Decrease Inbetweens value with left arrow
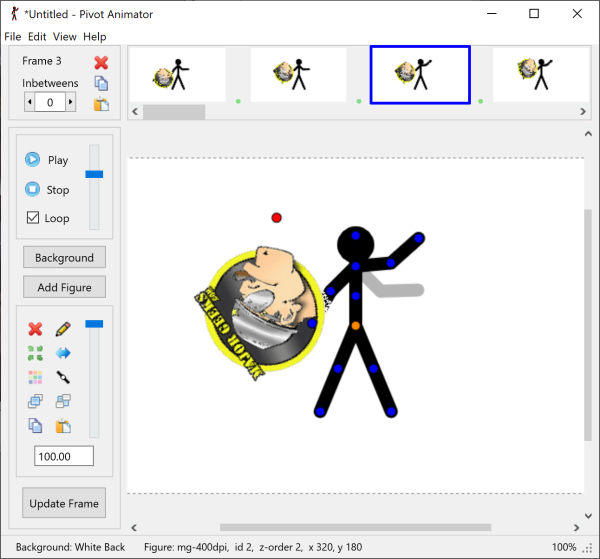The height and width of the screenshot is (559, 600). (x=29, y=102)
